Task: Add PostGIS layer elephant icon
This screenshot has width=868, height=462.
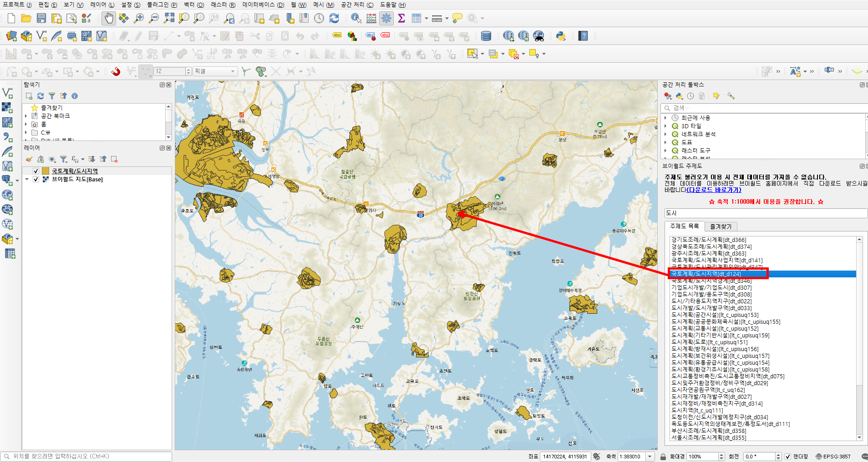Action: pos(7,181)
